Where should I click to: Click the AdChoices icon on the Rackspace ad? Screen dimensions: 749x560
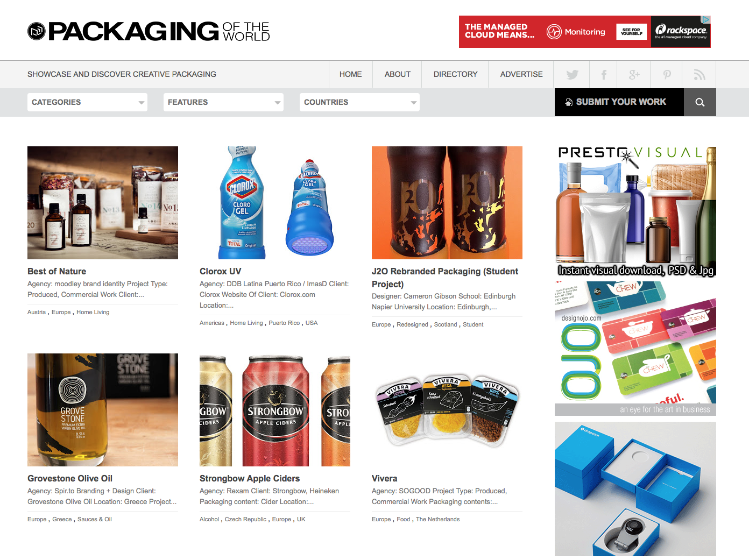tap(706, 19)
